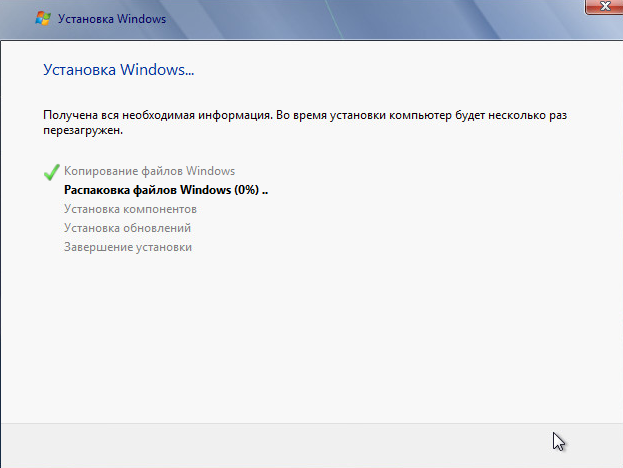Close the Windows Setup window
This screenshot has width=623, height=468.
click(x=604, y=7)
